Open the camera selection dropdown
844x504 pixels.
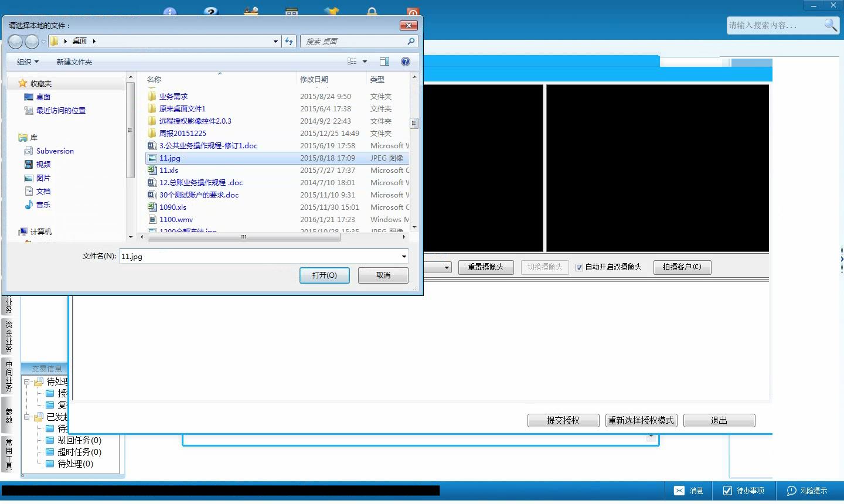(447, 267)
